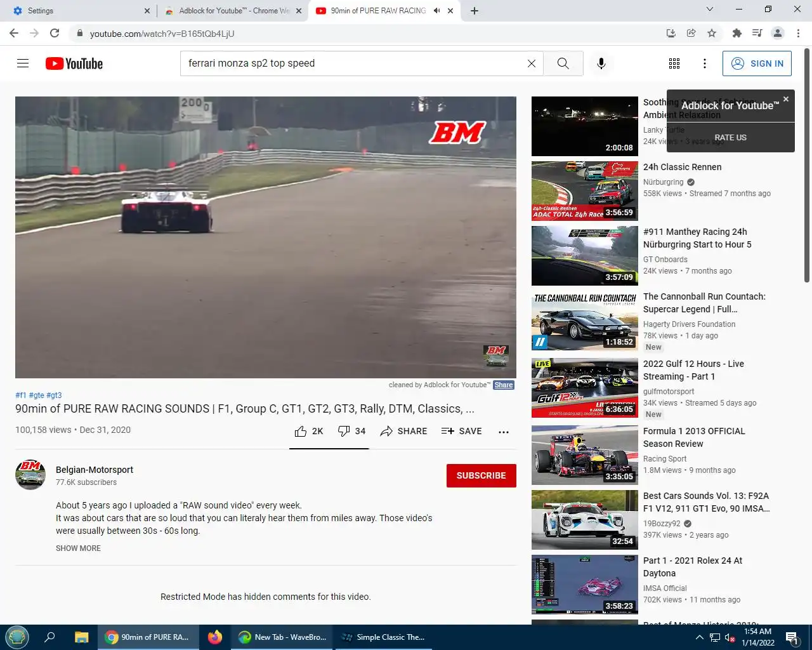Mute the tab via speaker icon
Screen dimensions: 812x650
tap(436, 11)
